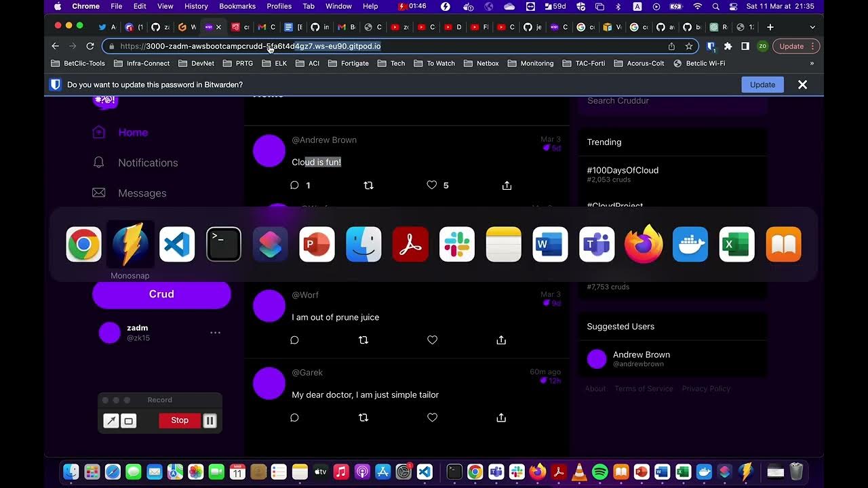This screenshot has width=868, height=488.
Task: Open the About link
Action: tap(595, 388)
